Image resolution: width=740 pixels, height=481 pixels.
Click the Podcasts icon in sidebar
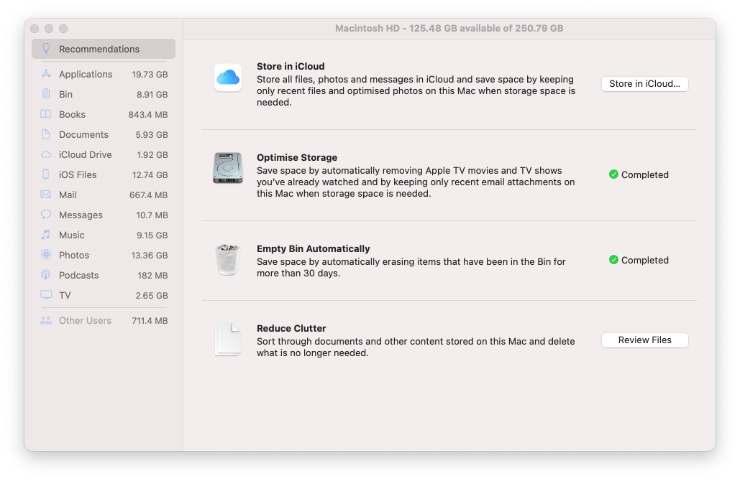point(46,275)
